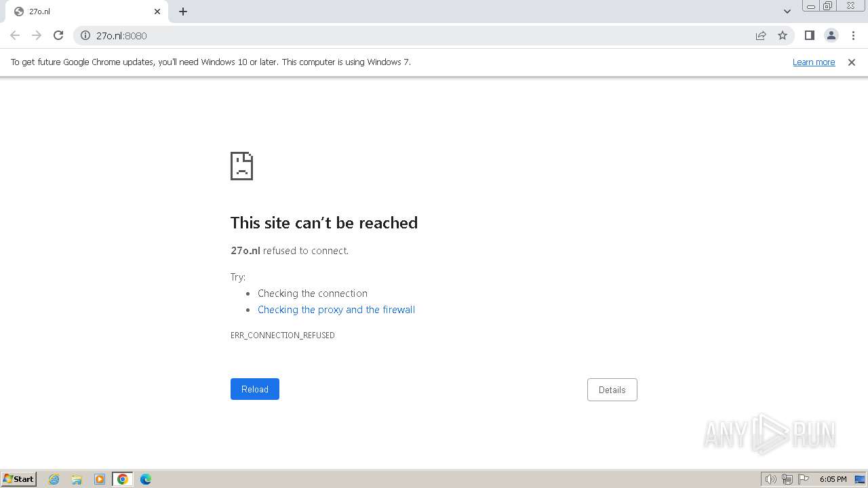Open a new tab with plus button
The height and width of the screenshot is (488, 868).
click(183, 12)
